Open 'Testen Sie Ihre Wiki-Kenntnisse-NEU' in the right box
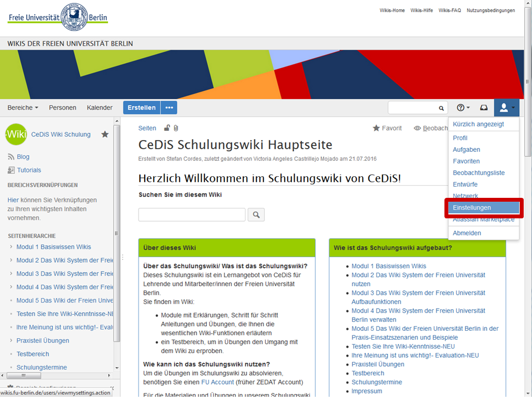 click(403, 346)
